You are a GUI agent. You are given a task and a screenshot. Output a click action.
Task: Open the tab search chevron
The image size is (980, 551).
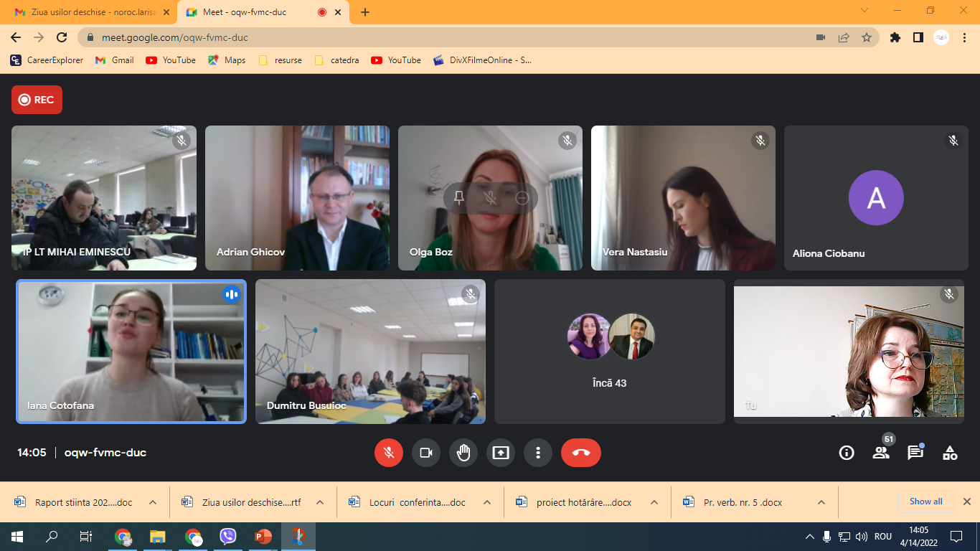(864, 11)
